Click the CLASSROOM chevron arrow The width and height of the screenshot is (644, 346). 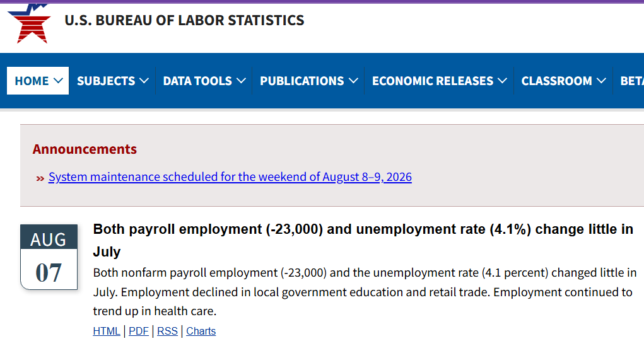tap(601, 81)
